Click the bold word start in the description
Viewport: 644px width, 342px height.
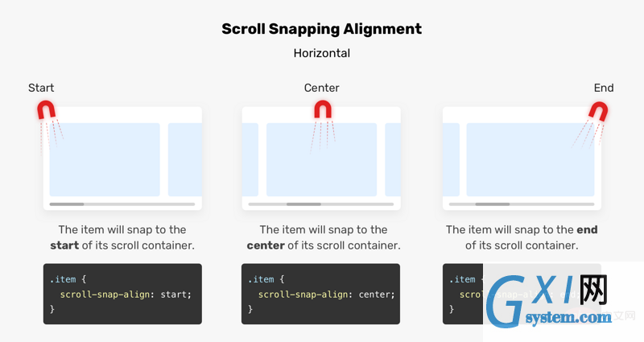(x=64, y=245)
